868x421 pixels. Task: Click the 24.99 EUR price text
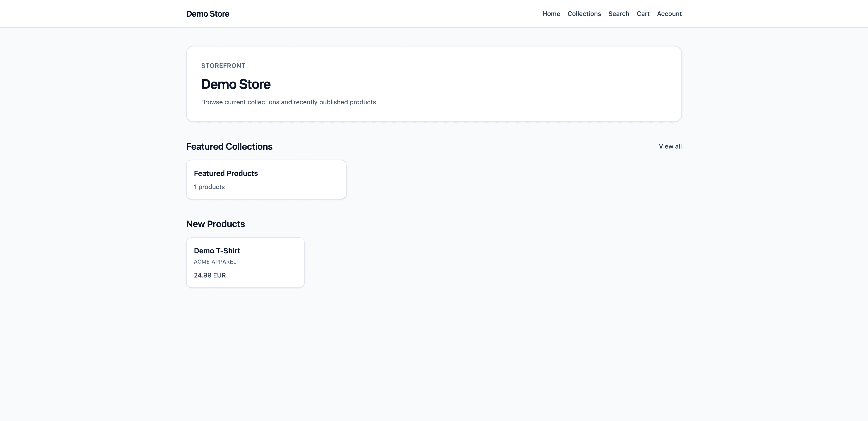(210, 275)
